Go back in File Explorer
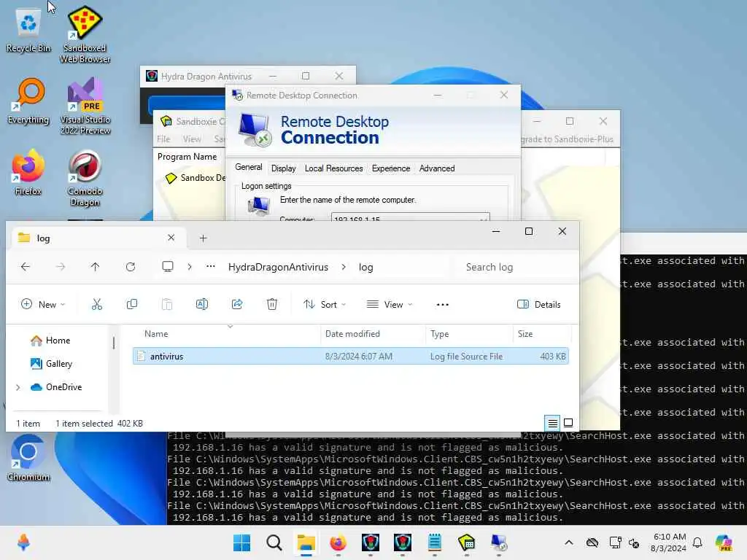The height and width of the screenshot is (560, 747). pos(26,267)
